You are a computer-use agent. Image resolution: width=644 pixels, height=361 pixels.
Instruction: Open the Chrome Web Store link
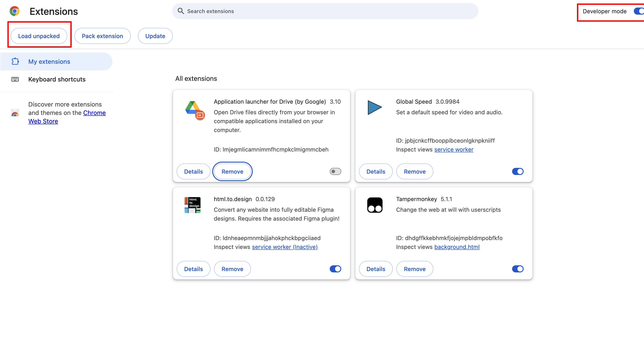tap(94, 113)
